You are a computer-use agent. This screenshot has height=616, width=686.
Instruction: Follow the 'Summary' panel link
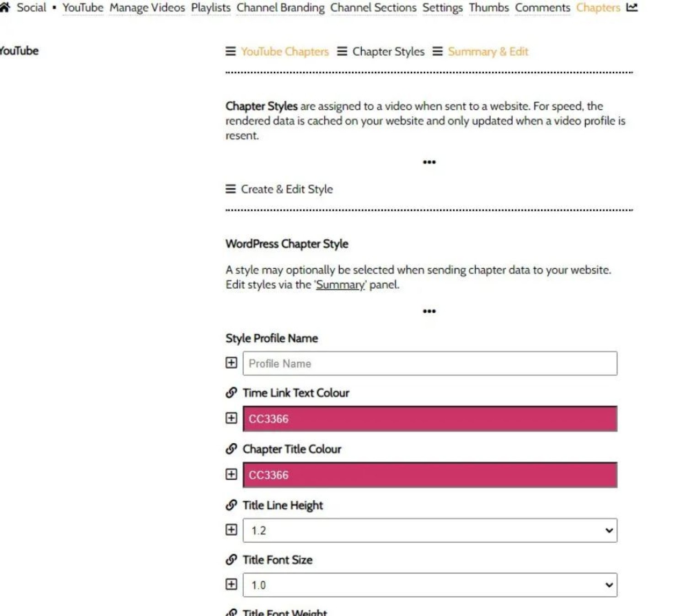point(340,285)
